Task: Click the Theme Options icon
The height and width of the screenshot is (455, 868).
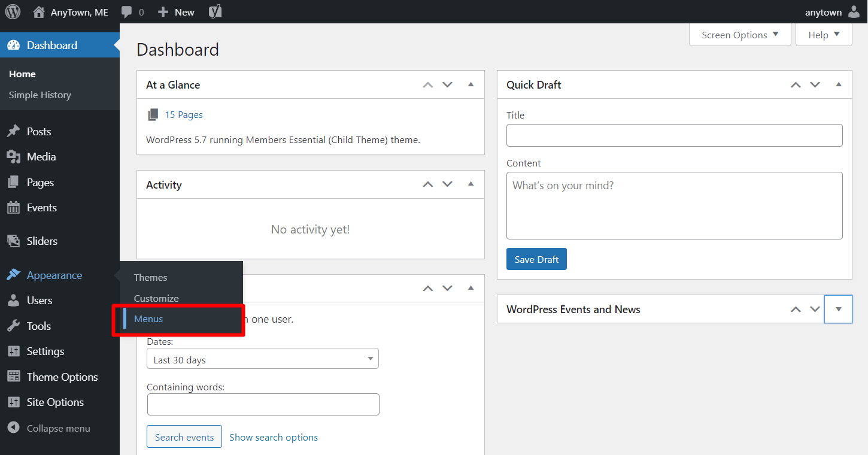Action: click(13, 377)
